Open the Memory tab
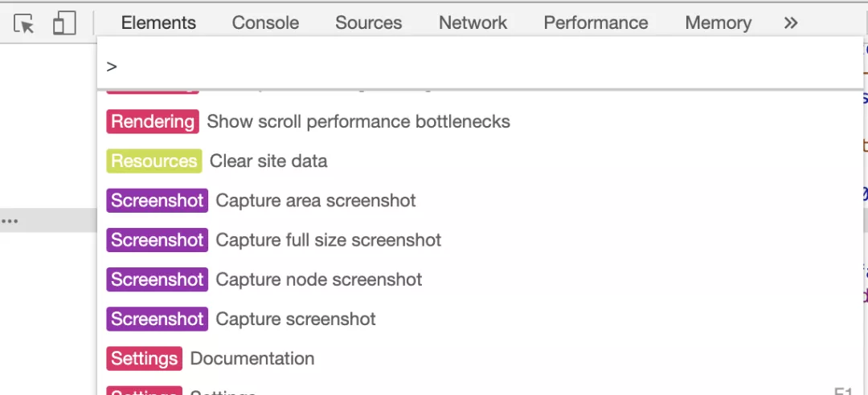This screenshot has height=395, width=868. 718,23
